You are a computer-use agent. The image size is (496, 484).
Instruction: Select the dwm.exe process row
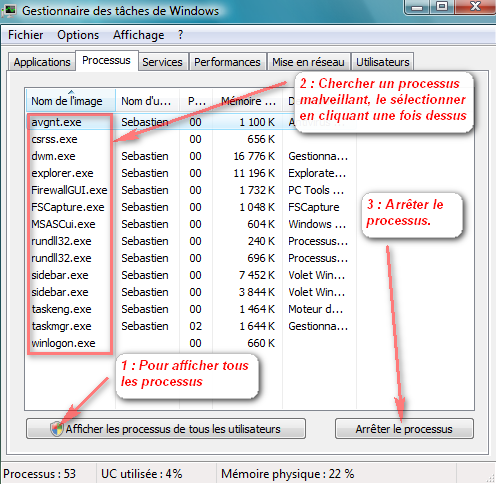click(x=191, y=156)
